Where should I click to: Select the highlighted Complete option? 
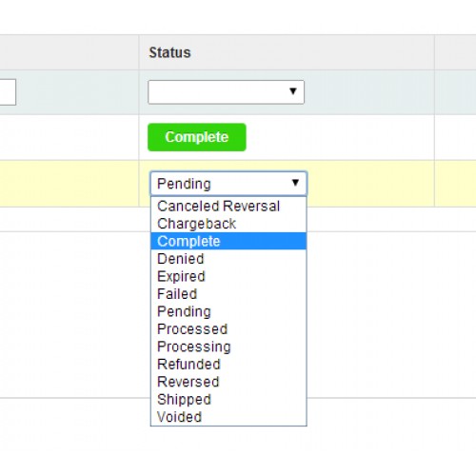(x=228, y=241)
